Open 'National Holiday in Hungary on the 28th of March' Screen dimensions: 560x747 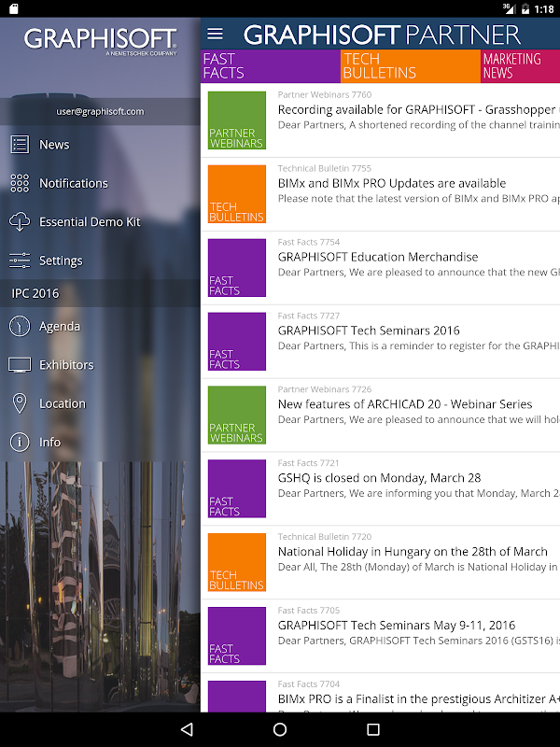click(x=413, y=552)
